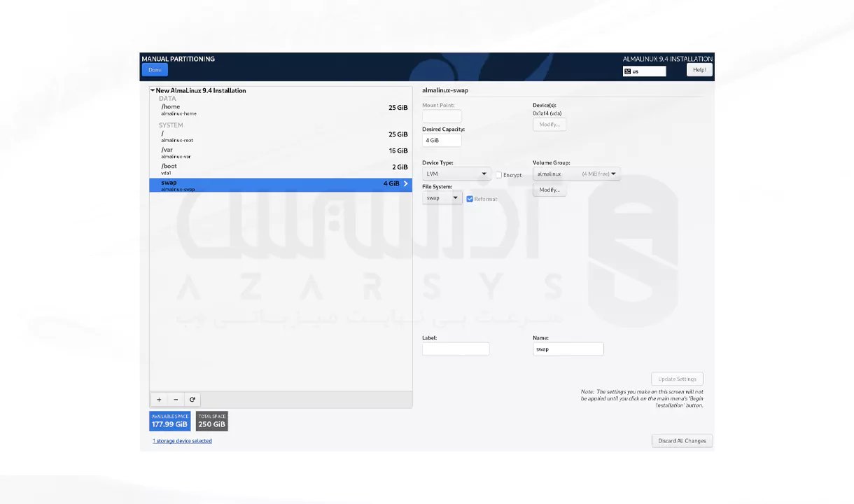
Task: Click Discard All Changes button
Action: tap(682, 440)
